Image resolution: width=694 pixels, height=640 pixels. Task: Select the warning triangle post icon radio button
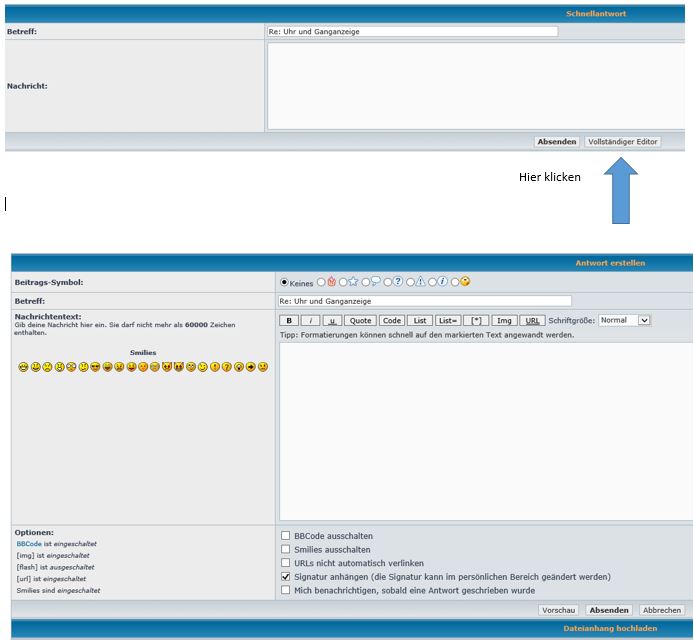[x=410, y=282]
